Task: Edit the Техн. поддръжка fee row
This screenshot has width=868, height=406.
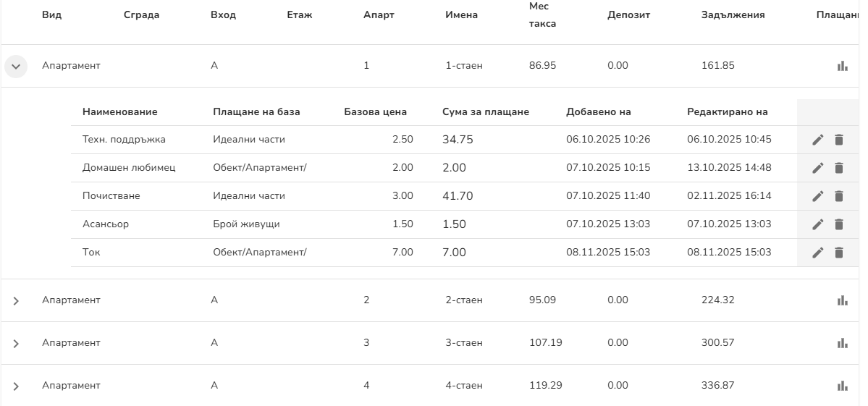Action: coord(818,140)
